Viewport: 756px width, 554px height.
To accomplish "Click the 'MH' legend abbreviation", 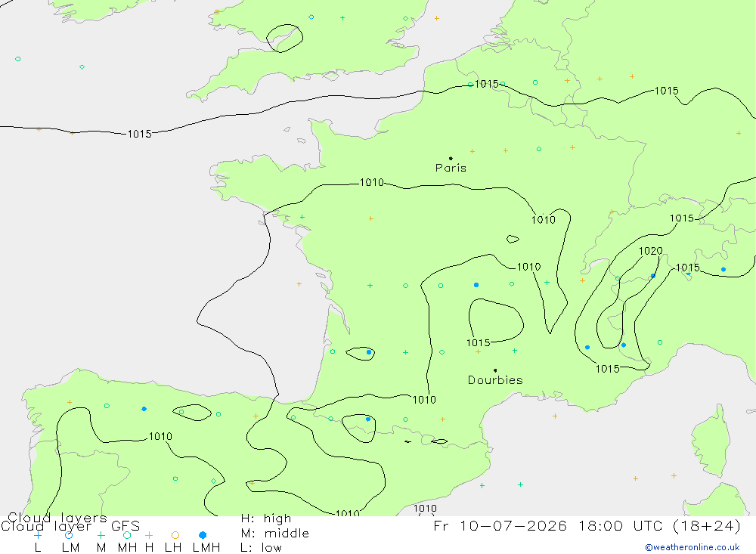I will pyautogui.click(x=127, y=548).
